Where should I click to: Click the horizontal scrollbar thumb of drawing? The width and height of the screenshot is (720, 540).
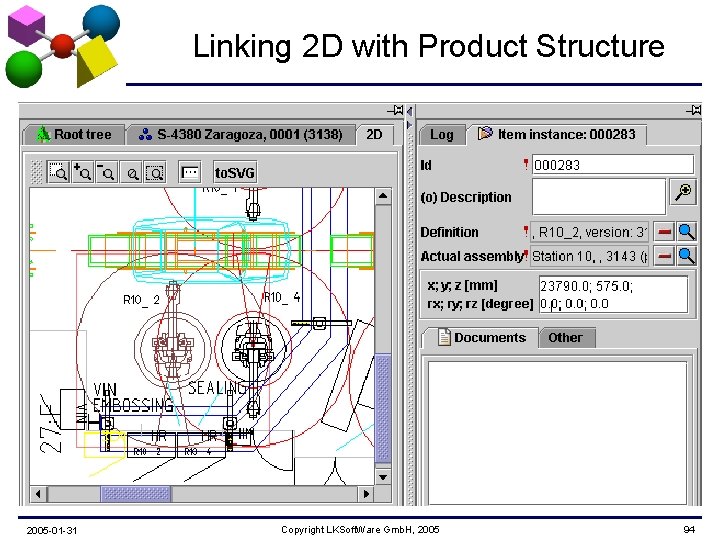pos(135,494)
